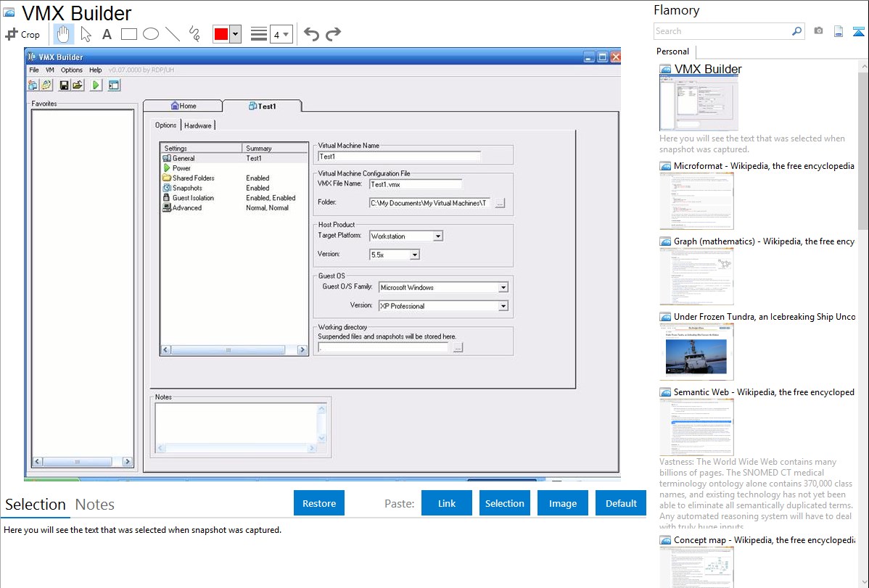Select the Guest Isolation settings row
869x588 pixels.
pyautogui.click(x=234, y=198)
